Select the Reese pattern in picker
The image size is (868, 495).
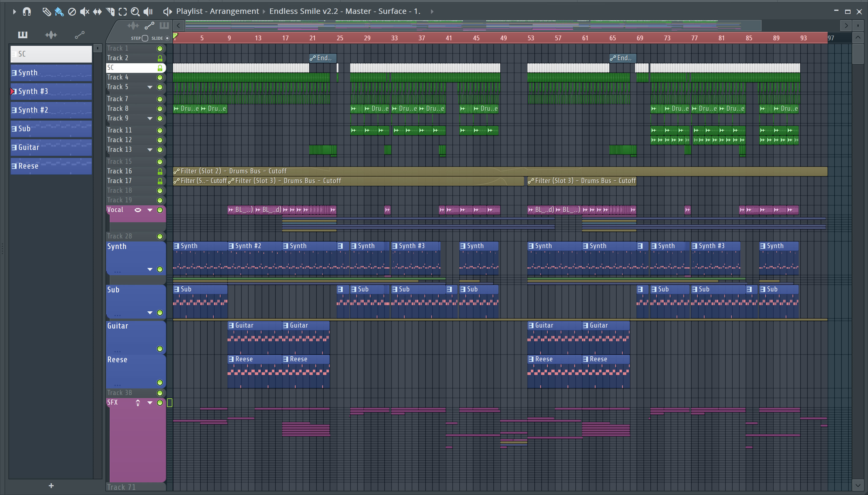click(51, 166)
